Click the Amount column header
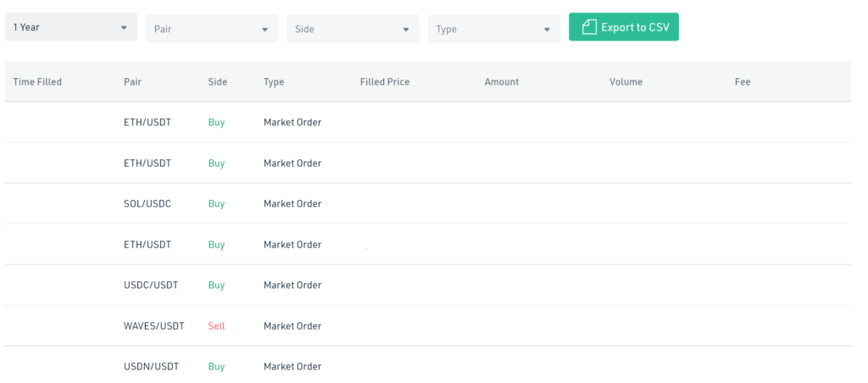 click(x=501, y=82)
